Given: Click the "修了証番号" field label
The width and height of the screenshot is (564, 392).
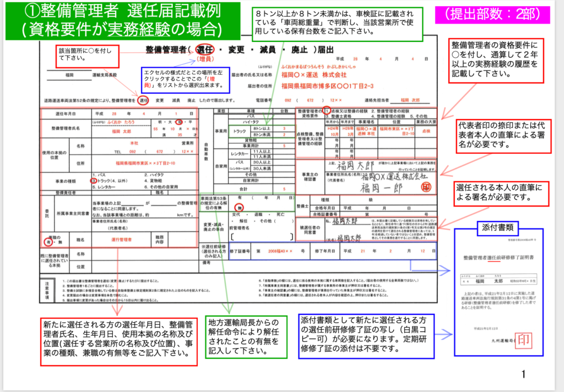Looking at the screenshot, I should 240,251.
